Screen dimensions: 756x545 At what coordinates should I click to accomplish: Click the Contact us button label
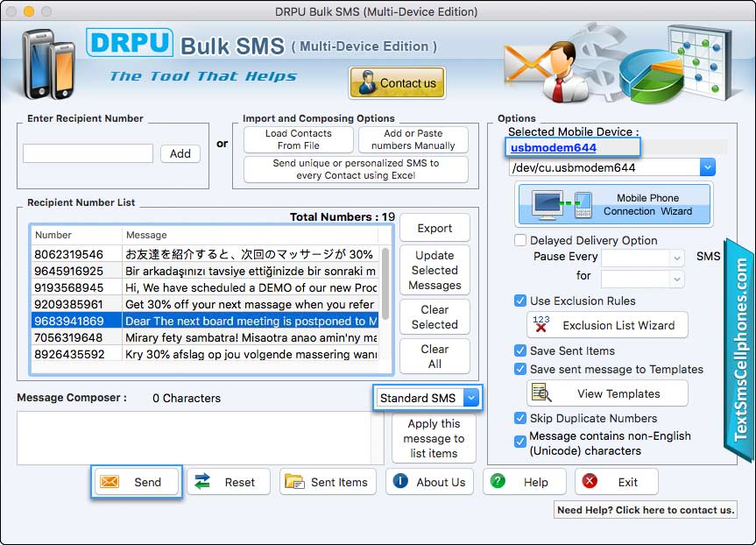point(408,83)
